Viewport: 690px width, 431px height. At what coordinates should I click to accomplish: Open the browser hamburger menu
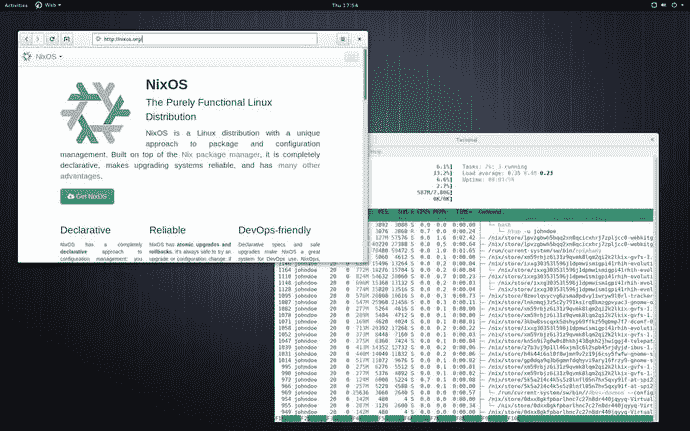[343, 39]
